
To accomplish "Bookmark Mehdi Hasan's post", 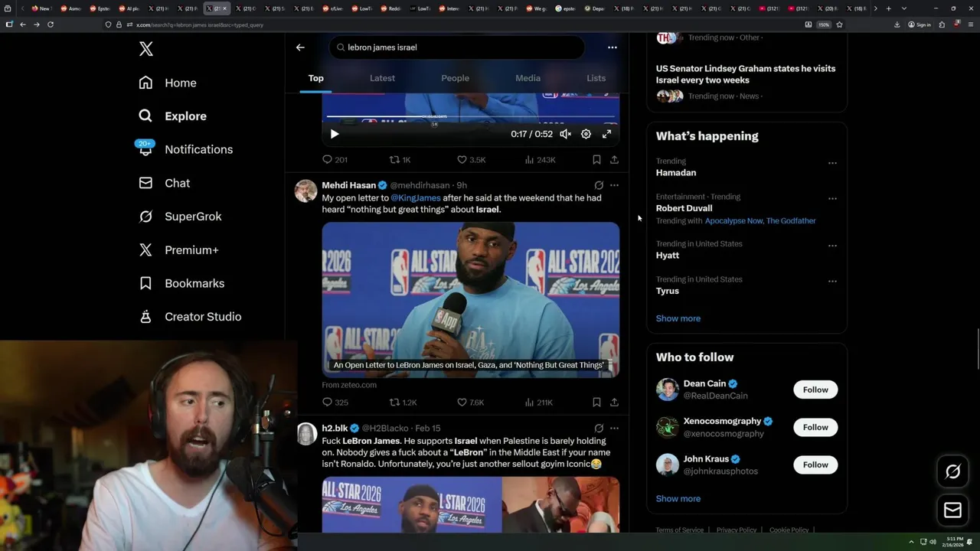I will click(596, 403).
